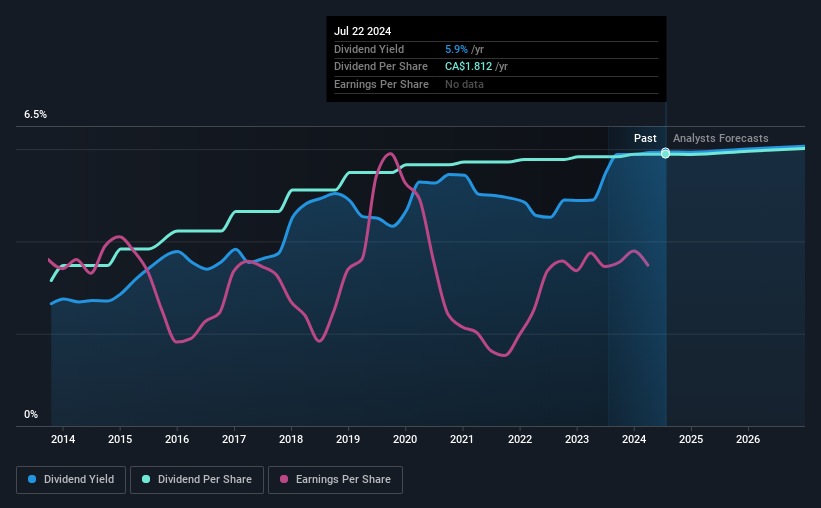The width and height of the screenshot is (821, 508).
Task: Click the 2018 x-axis label
Action: (x=291, y=439)
